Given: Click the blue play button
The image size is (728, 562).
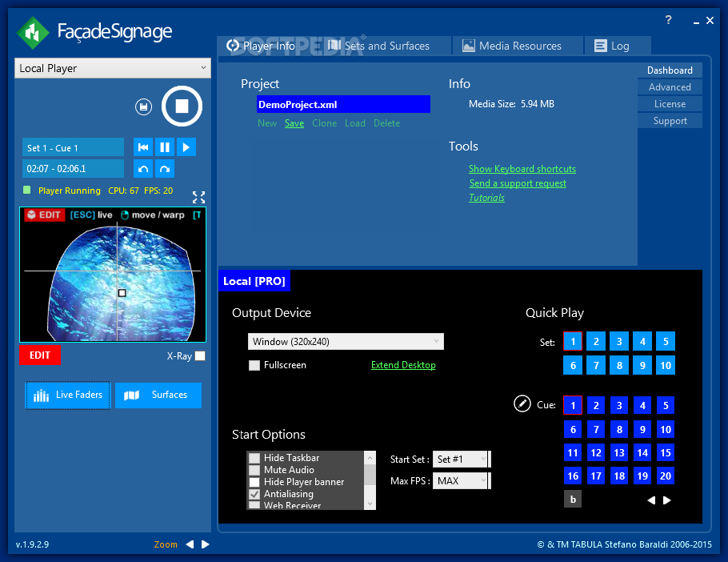Looking at the screenshot, I should 186,147.
